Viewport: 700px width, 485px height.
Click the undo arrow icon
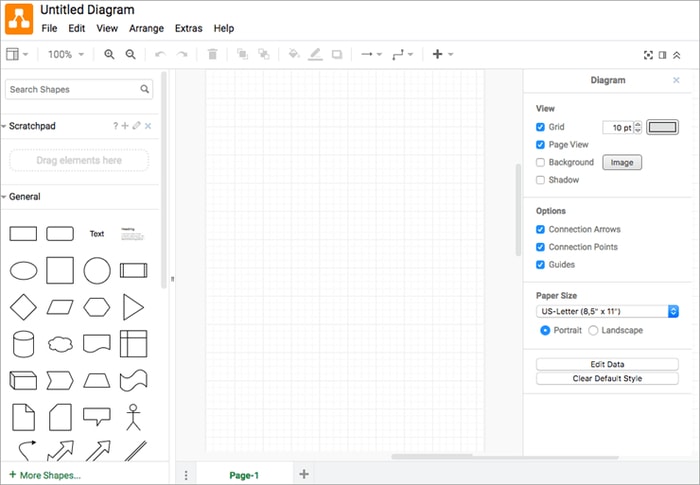pyautogui.click(x=160, y=54)
